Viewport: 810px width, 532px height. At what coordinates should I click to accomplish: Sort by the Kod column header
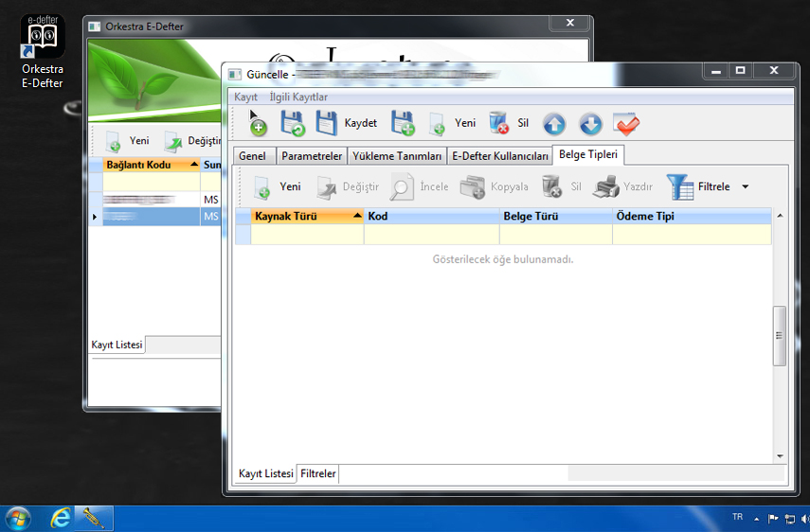(432, 216)
